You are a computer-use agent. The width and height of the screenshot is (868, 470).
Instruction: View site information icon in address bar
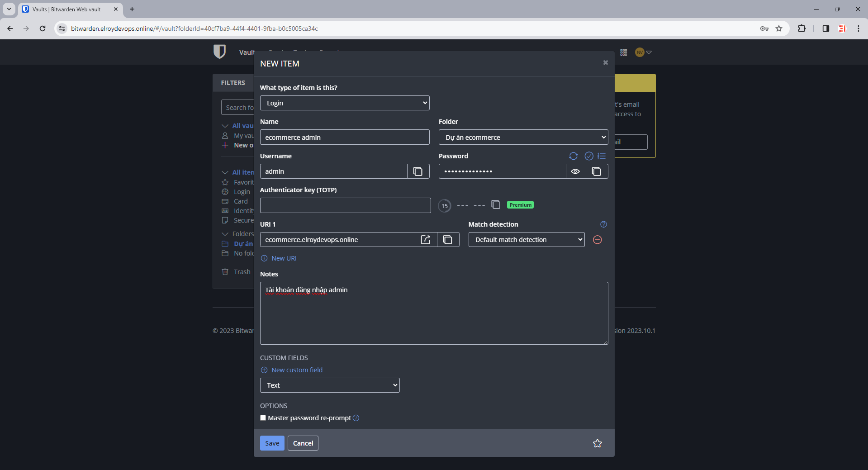click(x=62, y=28)
